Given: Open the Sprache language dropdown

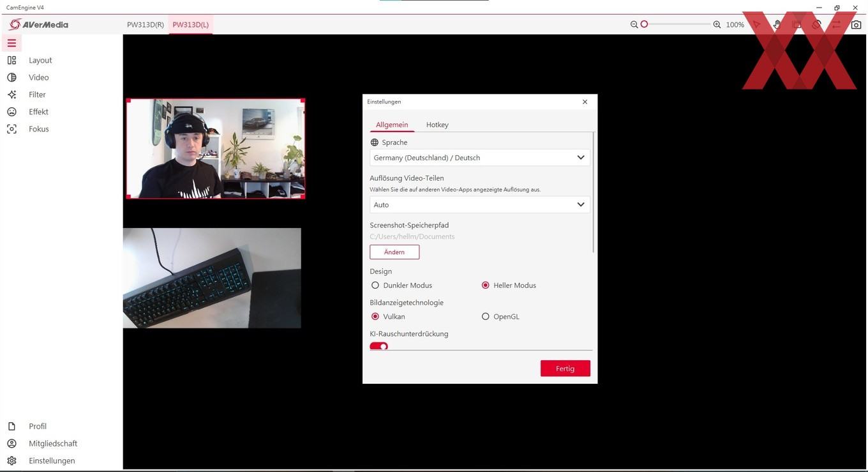Looking at the screenshot, I should [x=479, y=158].
